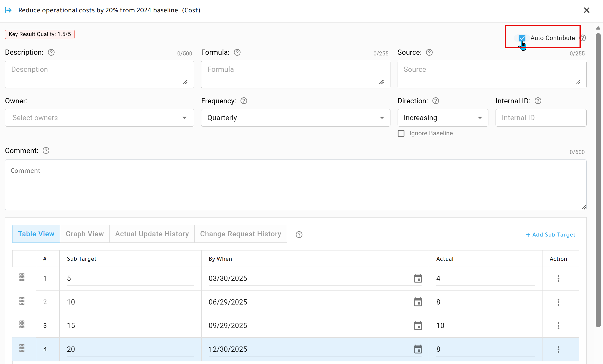Open the Select owners dropdown
The height and width of the screenshot is (364, 603).
click(99, 118)
